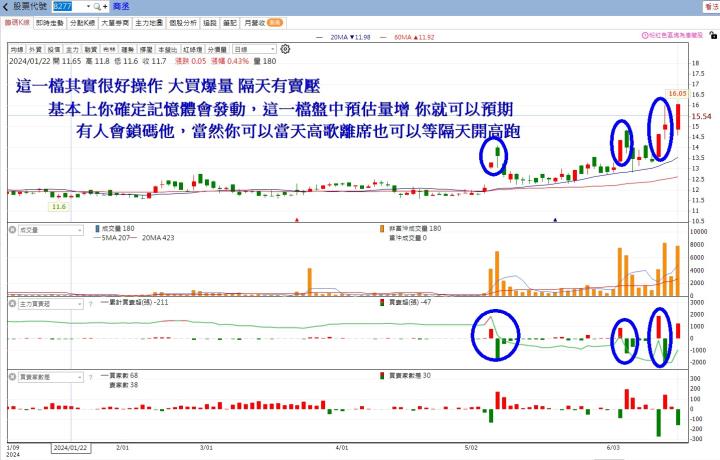
Task: Toggle the 外資 foreign investor overlay
Action: pos(35,48)
